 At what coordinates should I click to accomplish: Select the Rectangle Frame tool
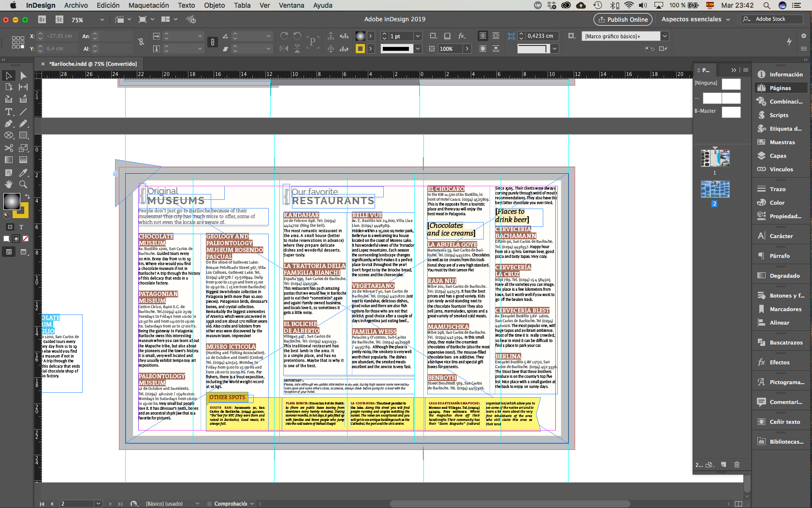9,135
